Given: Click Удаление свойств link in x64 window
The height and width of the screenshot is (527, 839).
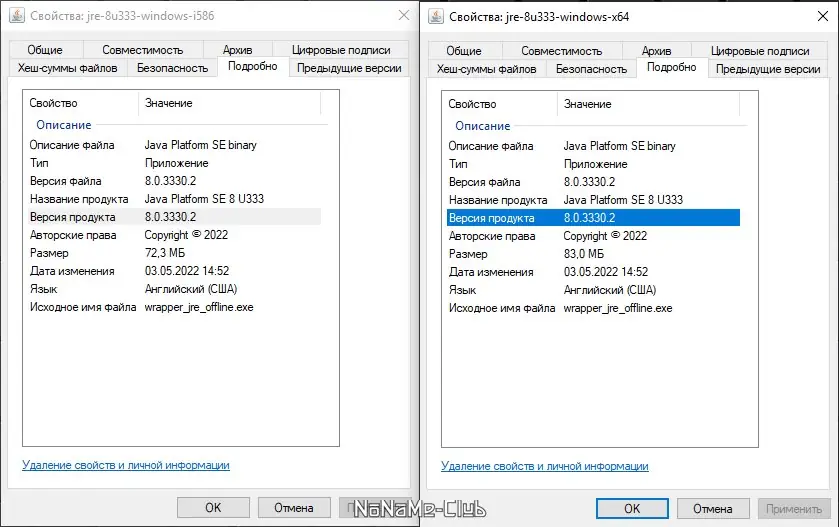Looking at the screenshot, I should [x=545, y=466].
